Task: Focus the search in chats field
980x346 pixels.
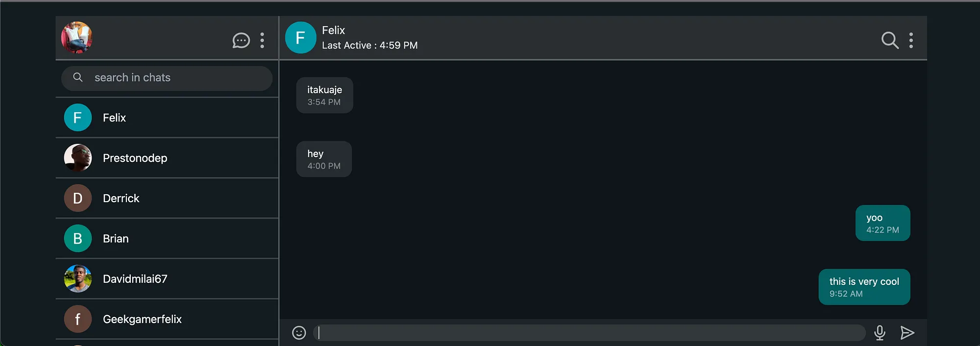Action: click(x=167, y=78)
